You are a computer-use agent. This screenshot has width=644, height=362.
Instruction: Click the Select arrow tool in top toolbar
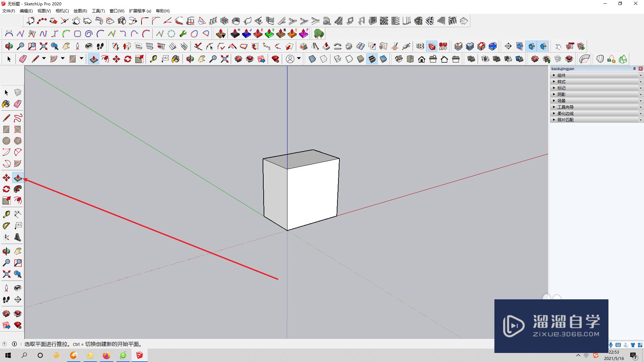[9, 59]
